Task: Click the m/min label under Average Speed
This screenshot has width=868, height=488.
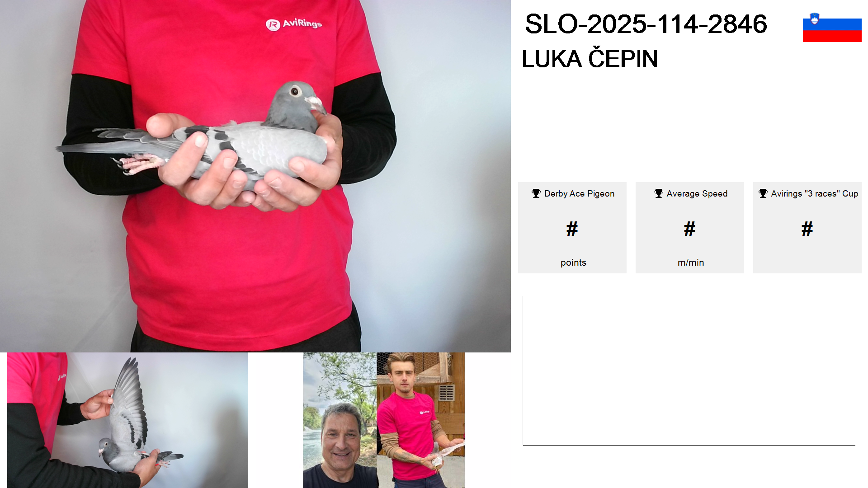Action: (x=691, y=263)
